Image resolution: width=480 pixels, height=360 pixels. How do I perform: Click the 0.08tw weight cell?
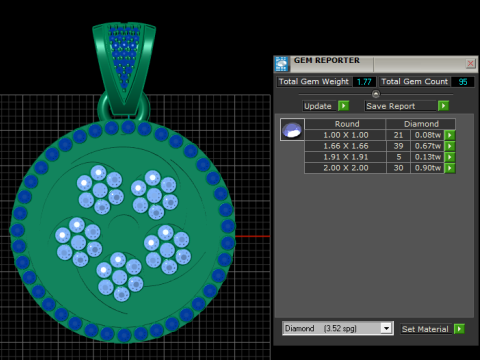(427, 135)
